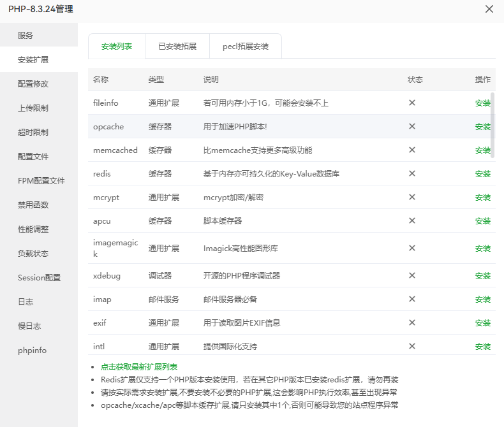Open FPM配置文件 sidebar entry
Screen dimensions: 504x427
point(39,181)
